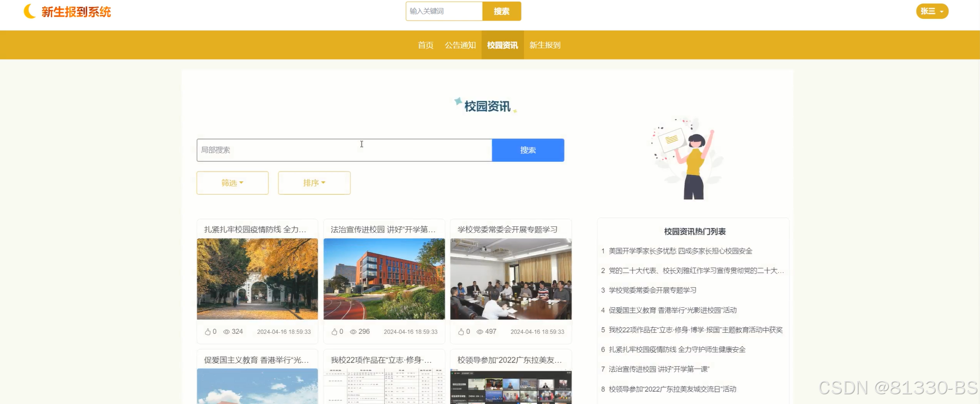980x404 pixels.
Task: Open 公告通知 navigation item
Action: [x=460, y=45]
